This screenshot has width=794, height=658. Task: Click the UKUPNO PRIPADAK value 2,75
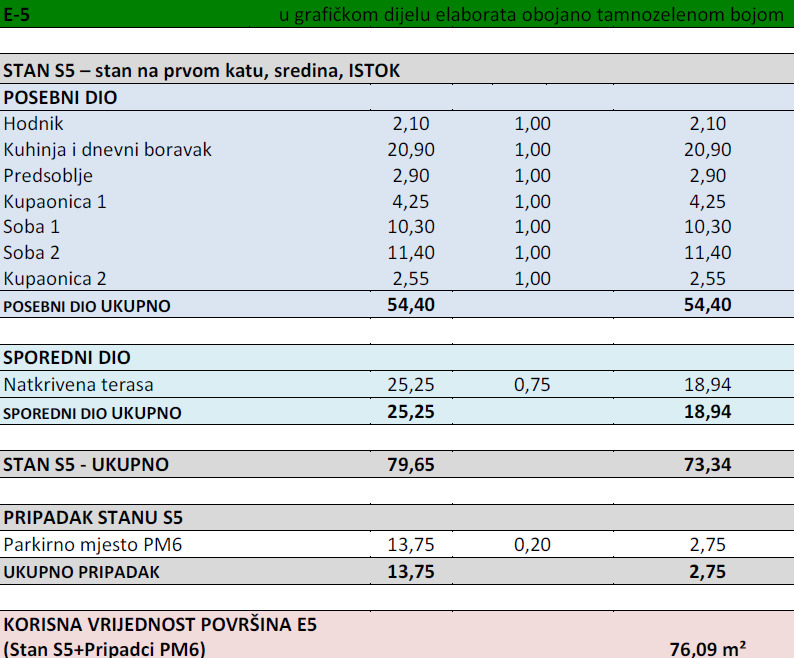pos(707,572)
